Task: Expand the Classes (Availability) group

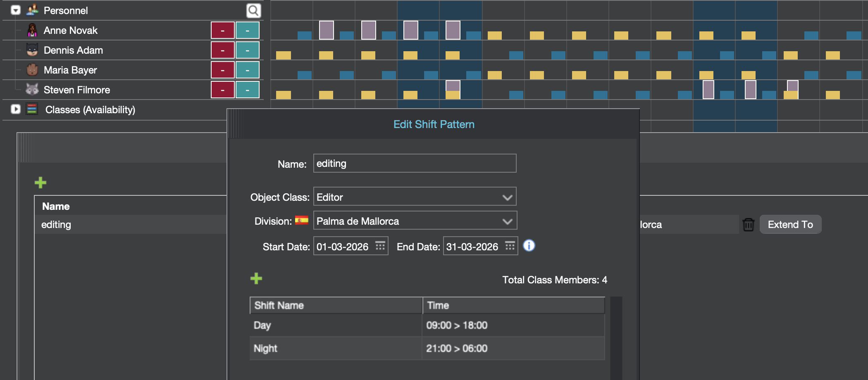Action: pos(16,109)
